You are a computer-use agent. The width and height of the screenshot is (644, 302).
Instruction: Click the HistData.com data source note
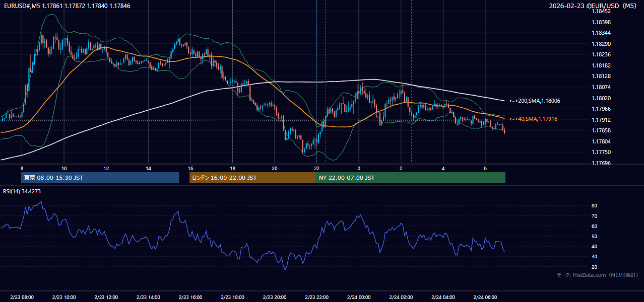(598, 275)
